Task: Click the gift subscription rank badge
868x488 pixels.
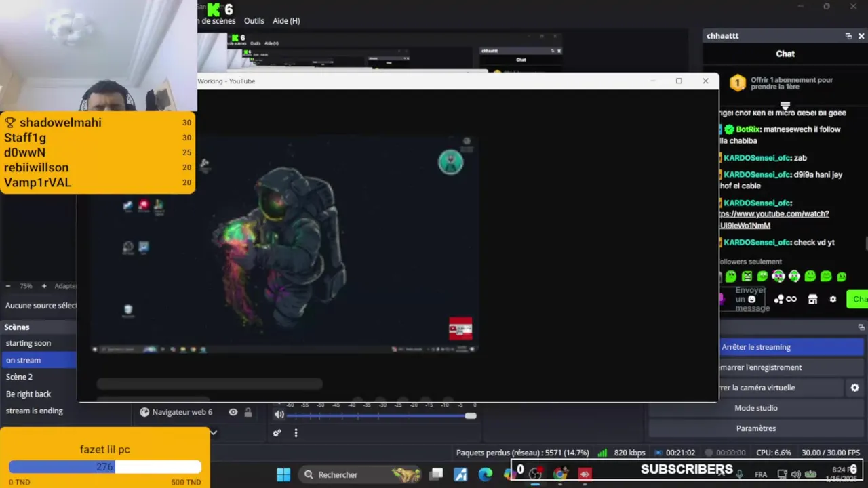Action: pyautogui.click(x=737, y=83)
